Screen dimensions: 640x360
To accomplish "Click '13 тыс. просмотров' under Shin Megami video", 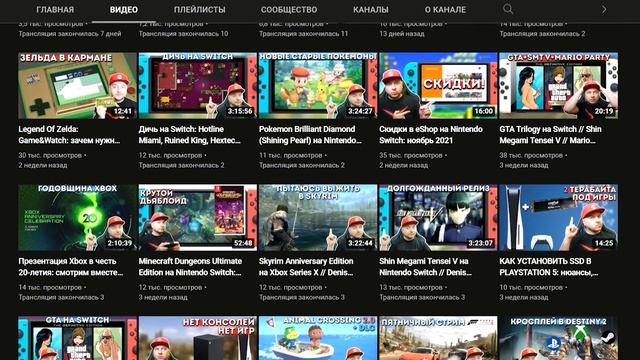I will (x=411, y=287).
